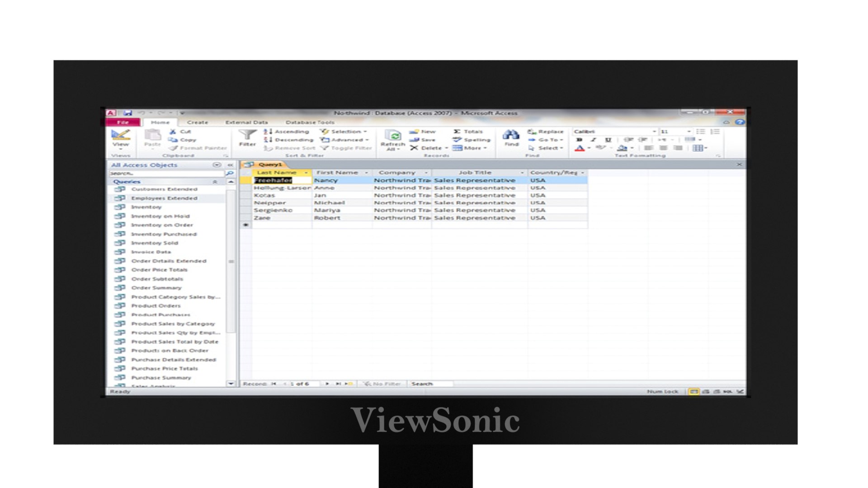Toggle Bold formatting
Screen dimensions: 868x488
pos(580,140)
